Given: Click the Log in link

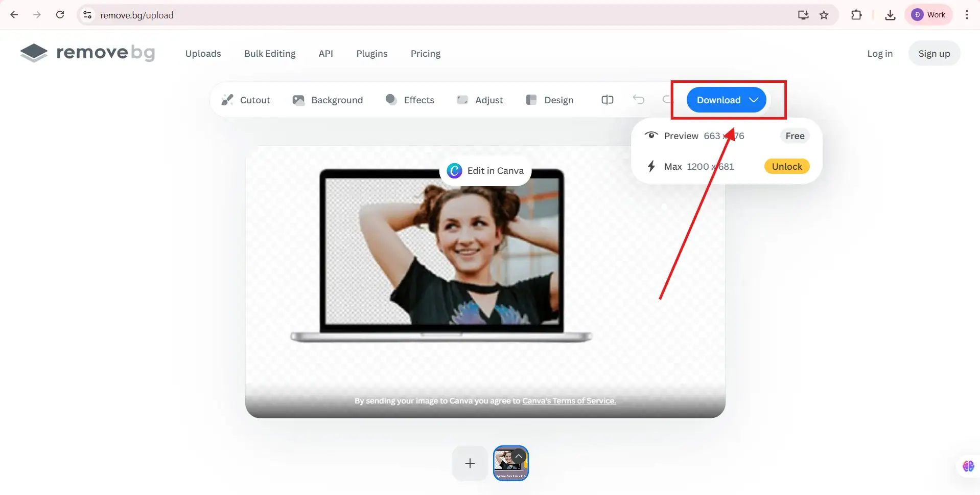Looking at the screenshot, I should click(x=879, y=54).
